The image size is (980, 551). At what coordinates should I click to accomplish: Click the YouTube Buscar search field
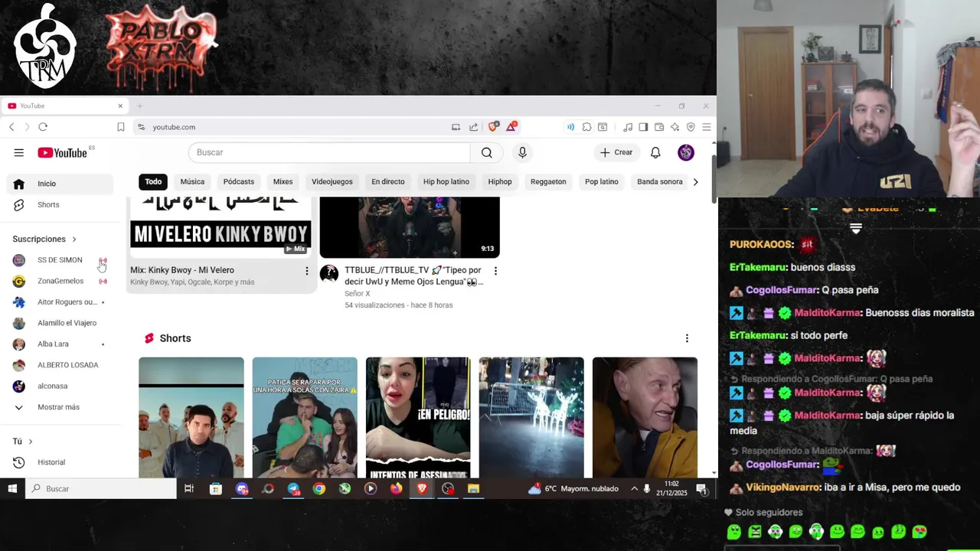[329, 152]
